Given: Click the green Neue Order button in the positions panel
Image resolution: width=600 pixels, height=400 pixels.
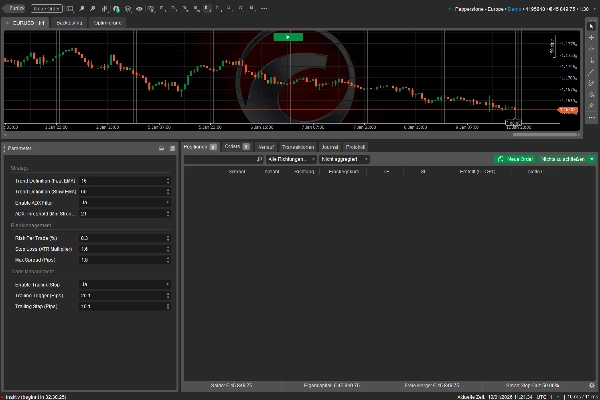Looking at the screenshot, I should [515, 159].
